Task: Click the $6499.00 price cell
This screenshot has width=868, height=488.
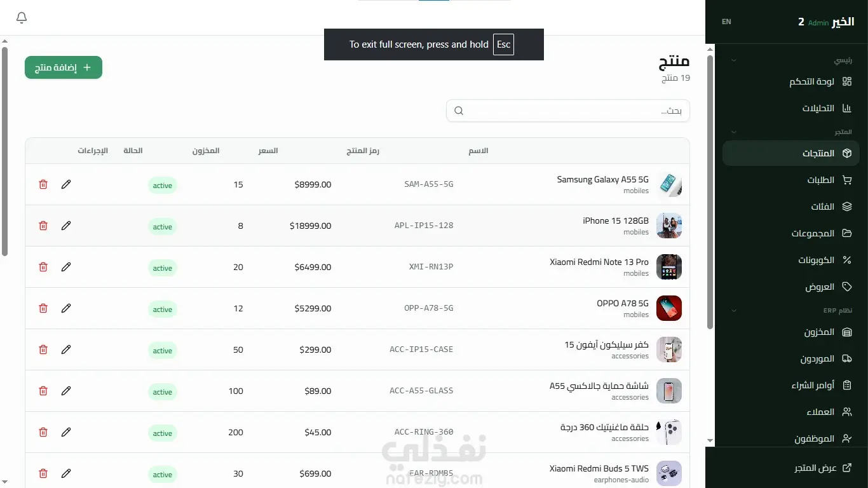Action: coord(313,268)
